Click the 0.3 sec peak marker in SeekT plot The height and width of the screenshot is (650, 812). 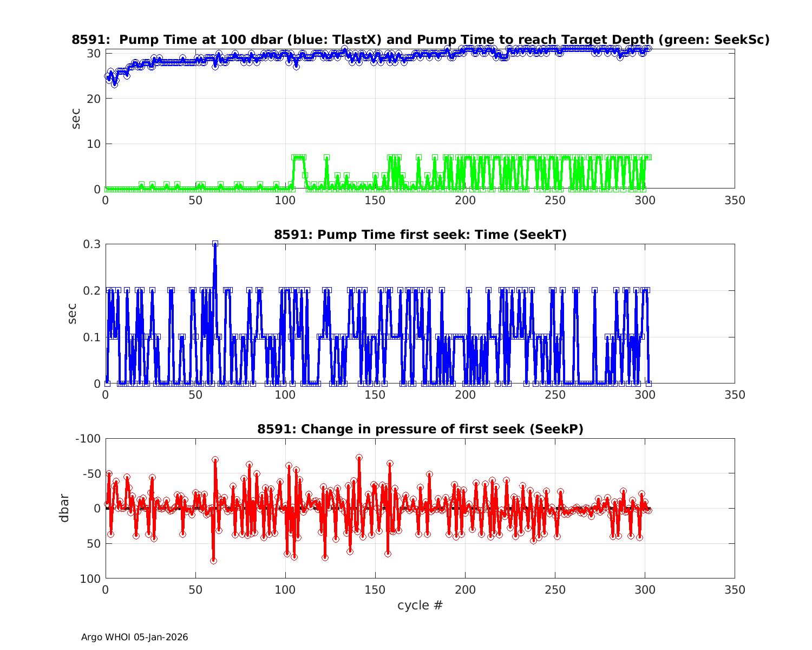click(x=215, y=244)
